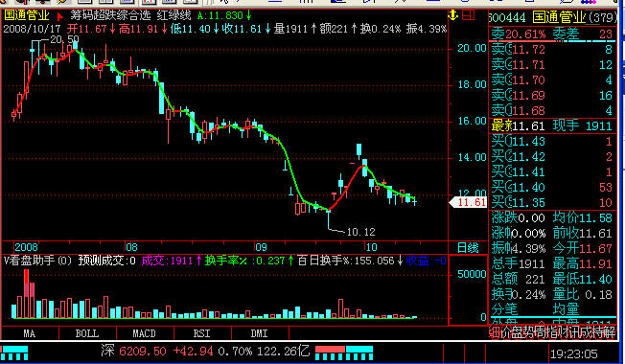The height and width of the screenshot is (364, 625).
Task: Click the 11.61 current price tag
Action: (x=469, y=202)
